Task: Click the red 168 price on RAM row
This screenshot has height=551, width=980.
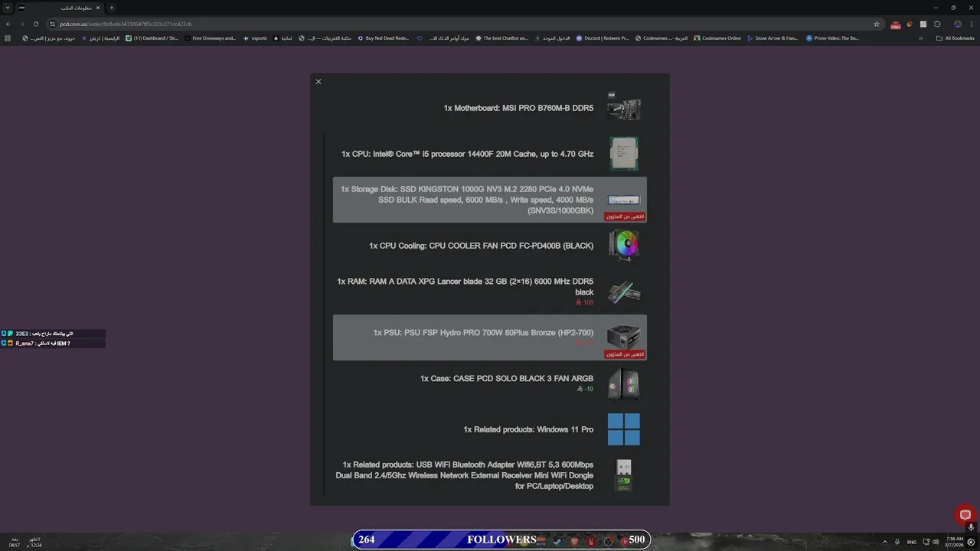Action: tap(584, 303)
